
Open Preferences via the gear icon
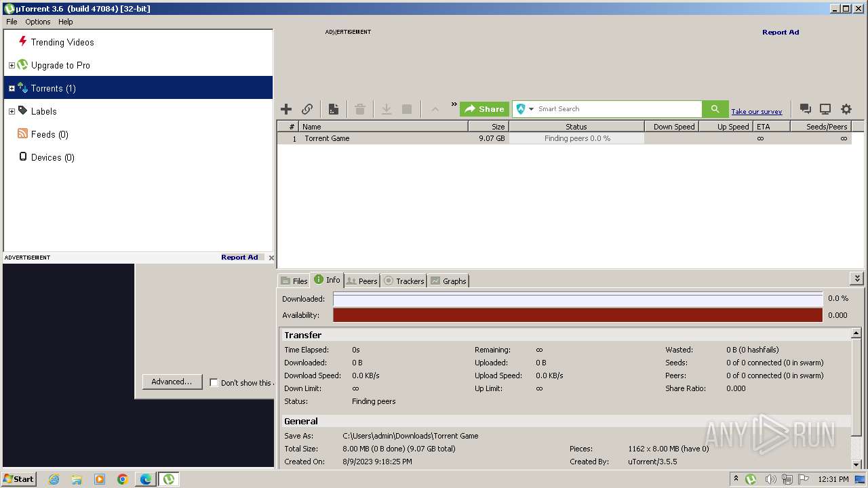coord(846,109)
